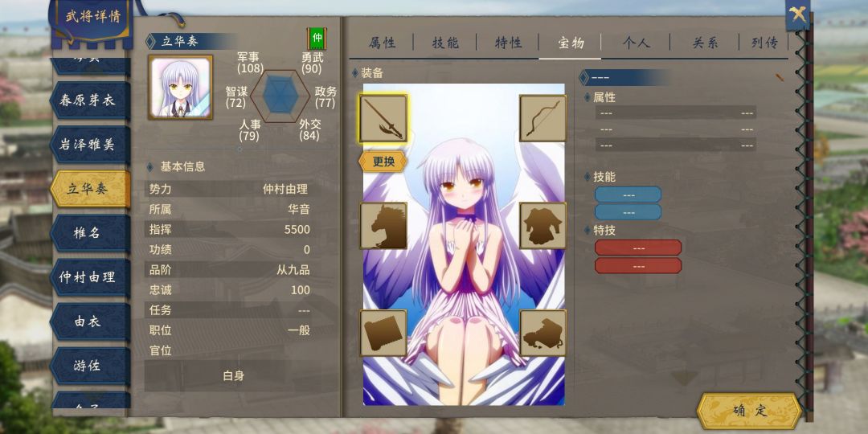Click the first blue skill slot
The height and width of the screenshot is (434, 868).
628,194
